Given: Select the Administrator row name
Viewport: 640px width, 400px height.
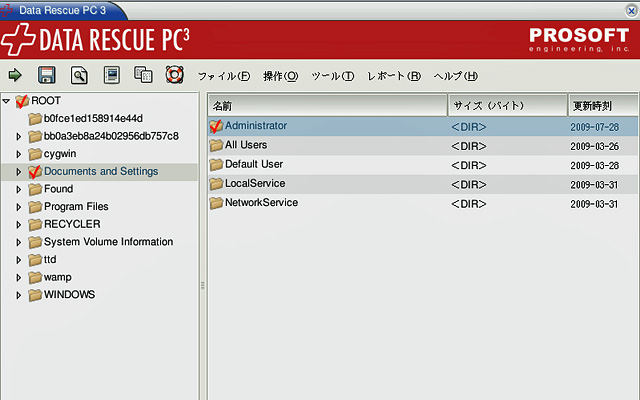Looking at the screenshot, I should tap(256, 126).
